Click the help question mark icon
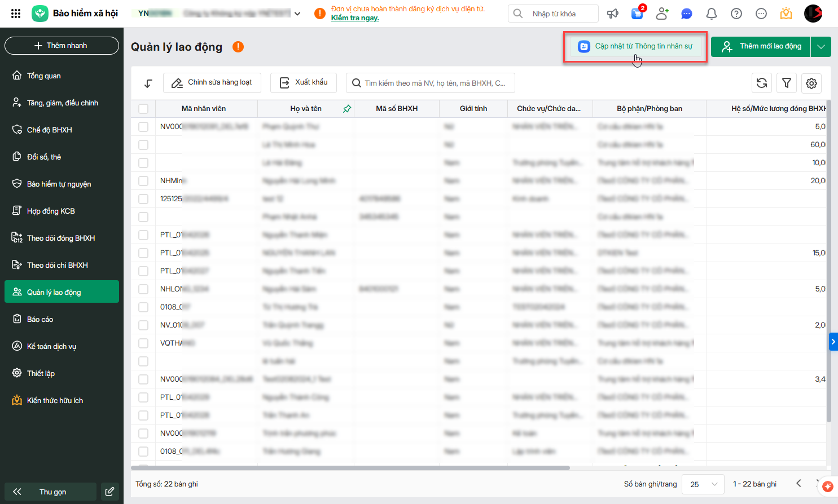Viewport: 838px width, 504px height. [736, 14]
